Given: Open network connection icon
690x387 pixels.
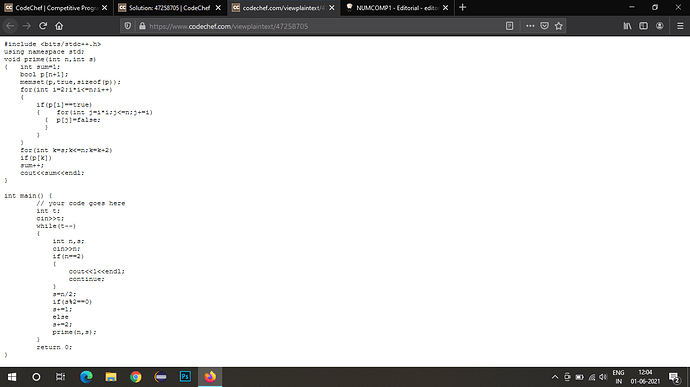Looking at the screenshot, I should (592, 377).
